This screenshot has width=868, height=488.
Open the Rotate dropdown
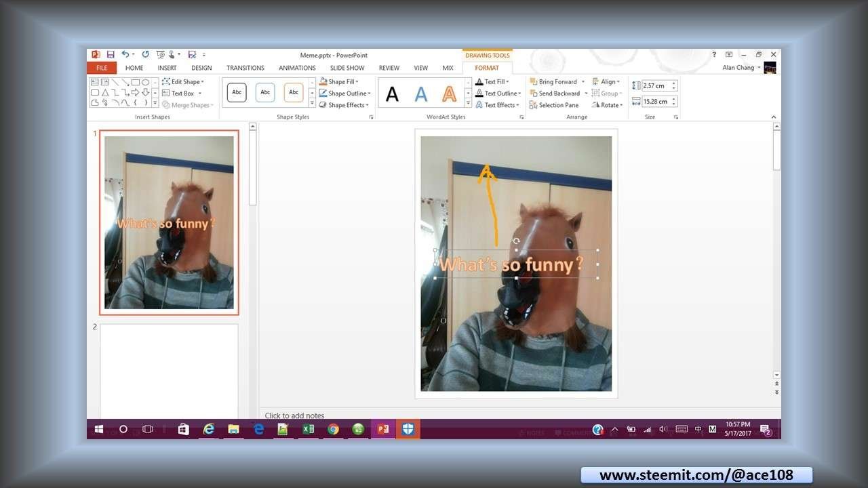607,105
